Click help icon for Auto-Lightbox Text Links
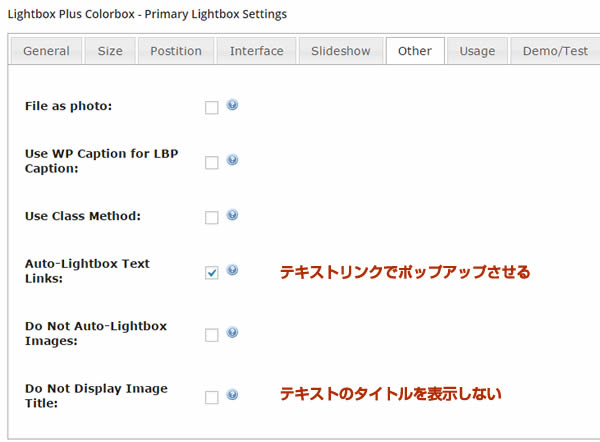600x442 pixels. (x=232, y=270)
